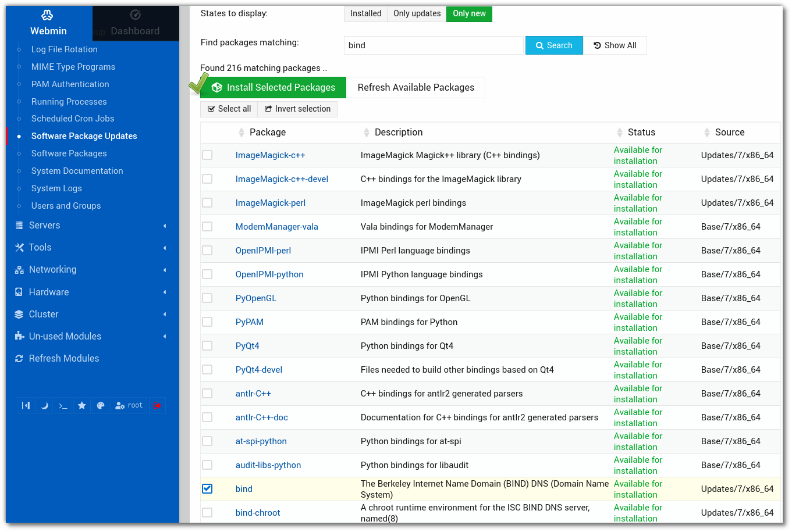Open PAM Authentication
Viewport: 792px width, 532px height.
coord(70,84)
